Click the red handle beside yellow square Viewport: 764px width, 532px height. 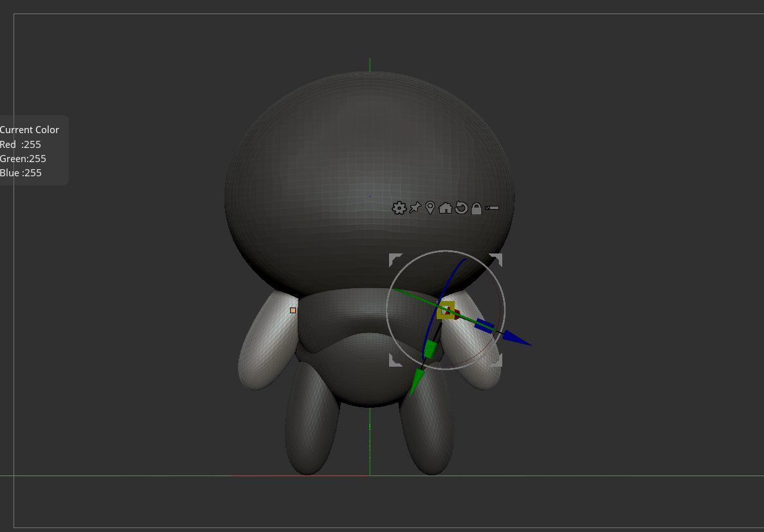coord(456,315)
